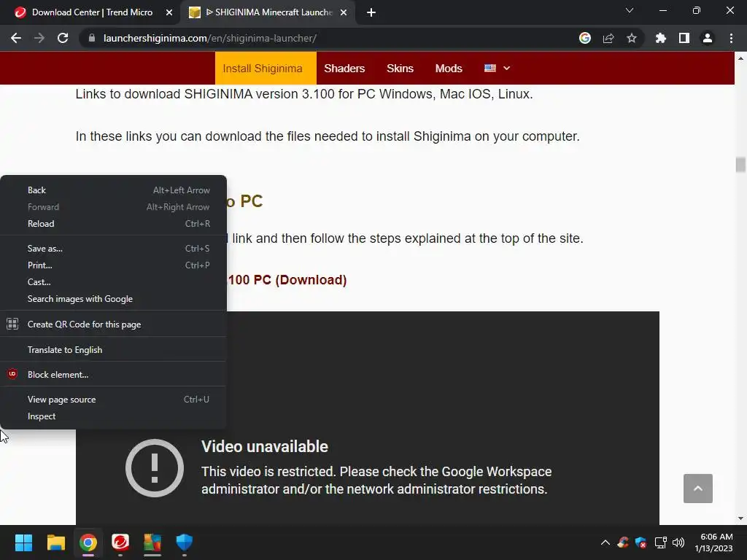Click the Windows Security tray icon
Screen dimensions: 747x560
coord(641,542)
